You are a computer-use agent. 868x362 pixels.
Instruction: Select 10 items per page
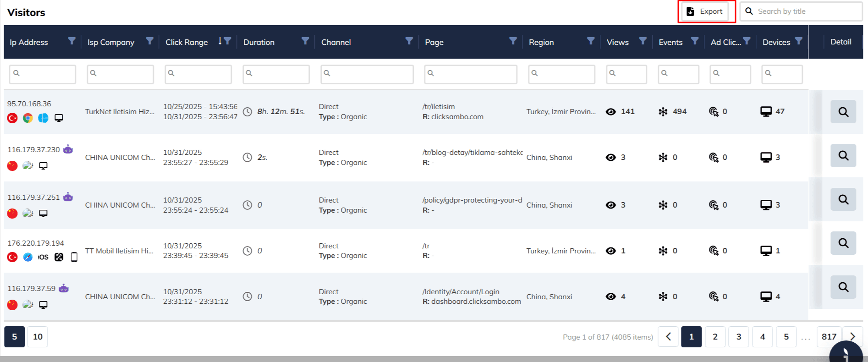click(x=38, y=337)
